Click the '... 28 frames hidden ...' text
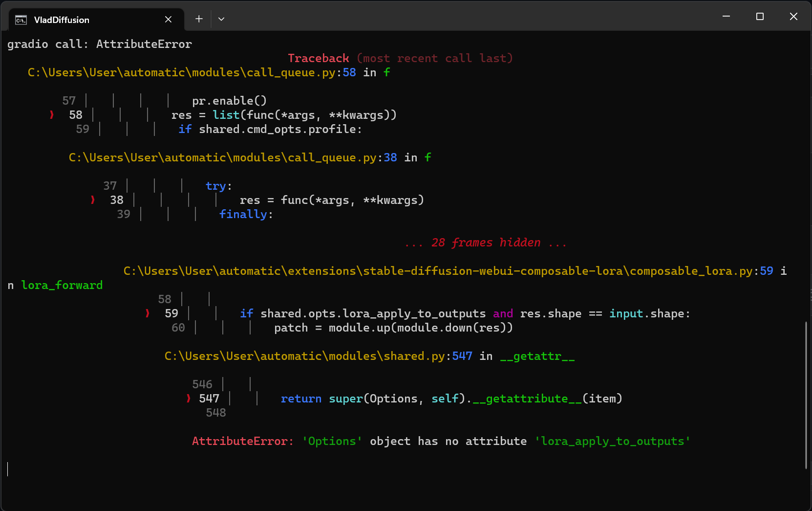This screenshot has width=812, height=511. (486, 243)
